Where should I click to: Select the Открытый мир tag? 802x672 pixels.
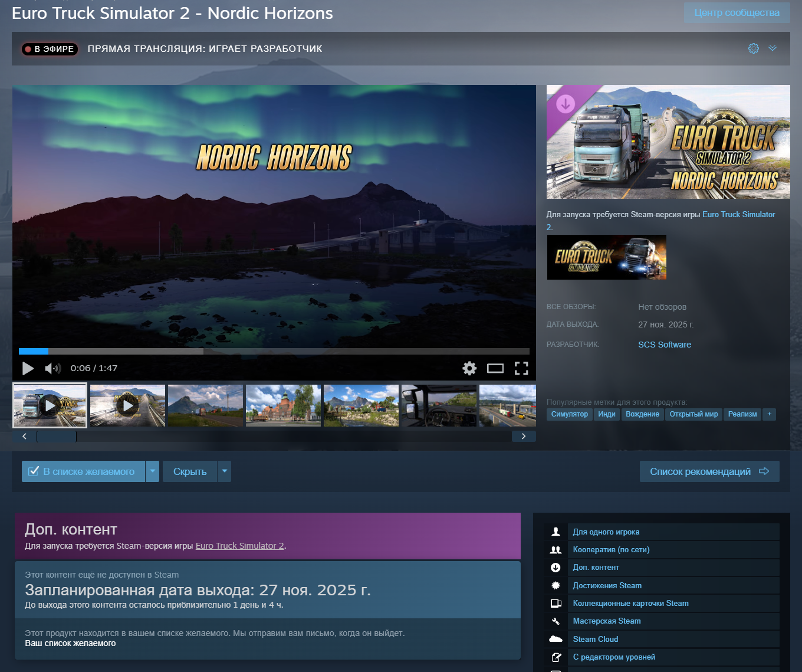694,414
